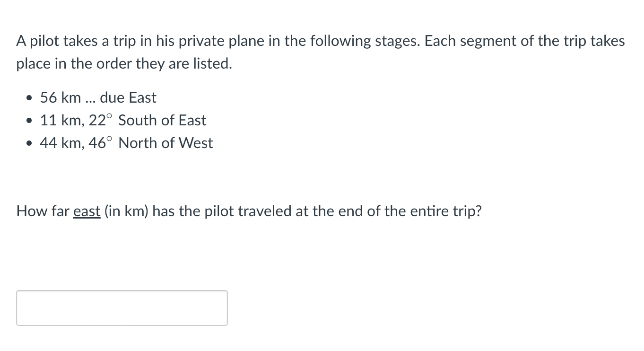Select the text 44 km, 46° North of West
The height and width of the screenshot is (351, 644).
[x=126, y=143]
